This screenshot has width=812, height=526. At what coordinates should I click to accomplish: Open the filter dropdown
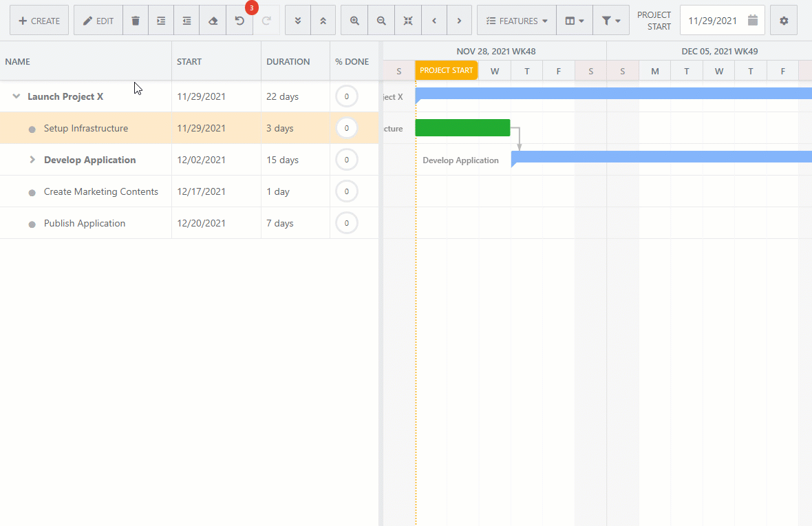[x=610, y=21]
